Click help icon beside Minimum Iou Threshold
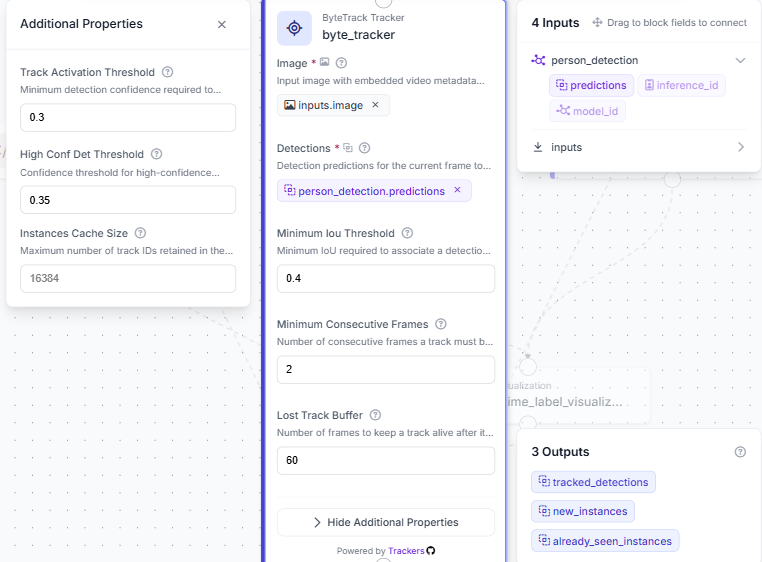This screenshot has width=762, height=562. 407,233
